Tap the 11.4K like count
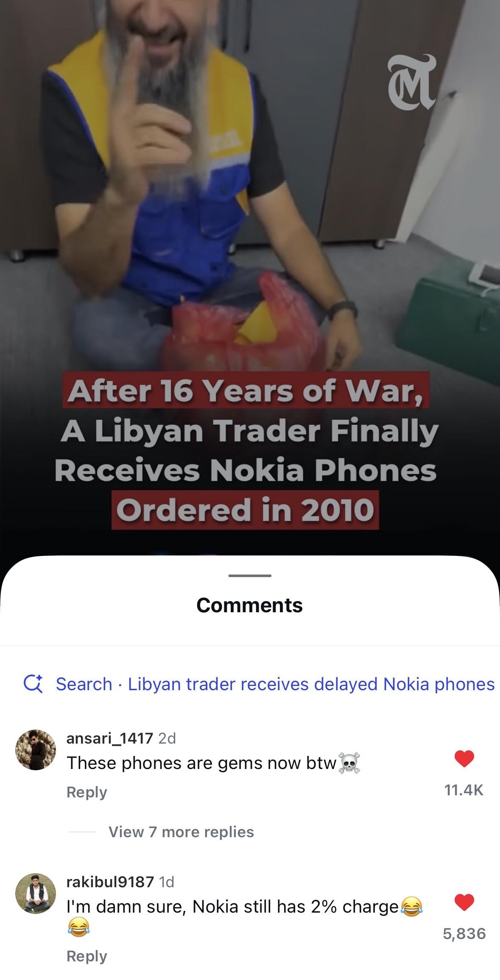 point(464,790)
